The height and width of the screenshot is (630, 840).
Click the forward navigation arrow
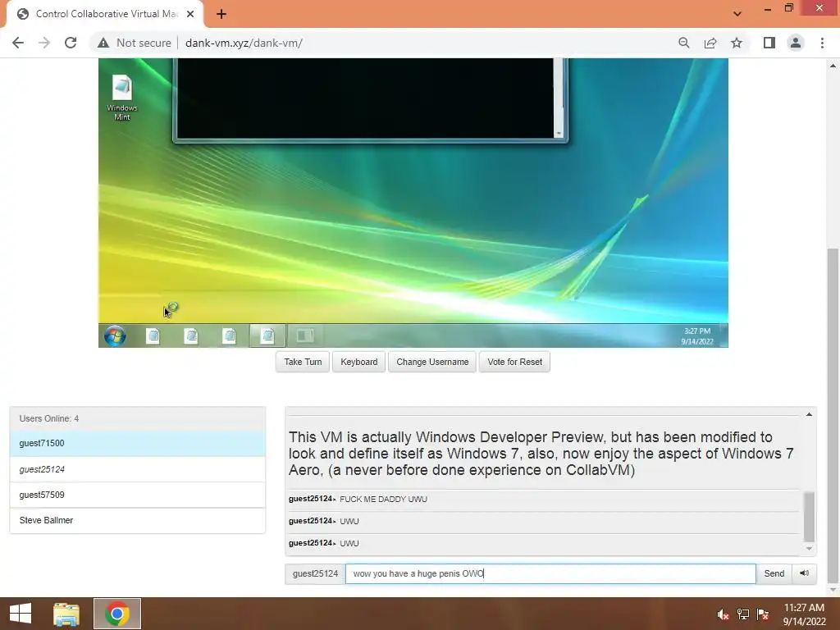(x=44, y=43)
